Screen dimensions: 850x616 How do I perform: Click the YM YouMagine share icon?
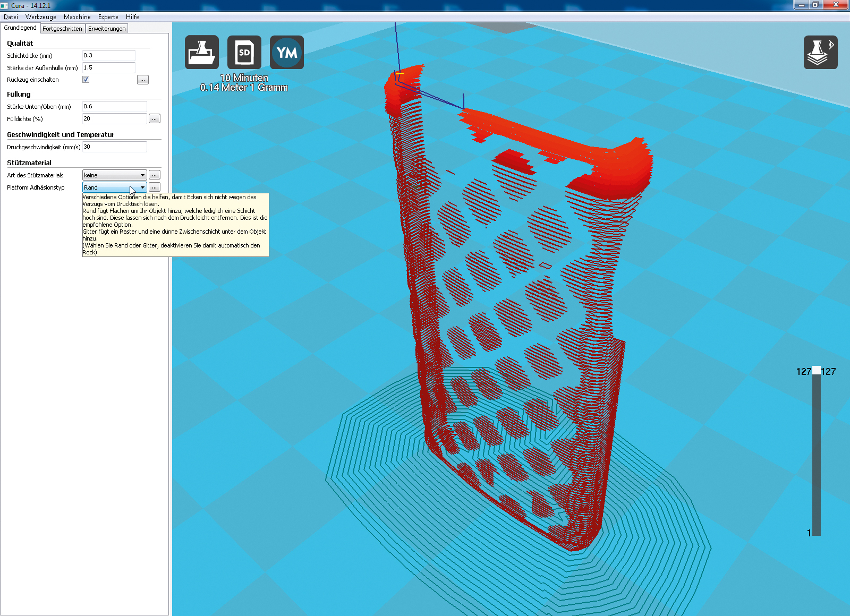click(x=287, y=52)
